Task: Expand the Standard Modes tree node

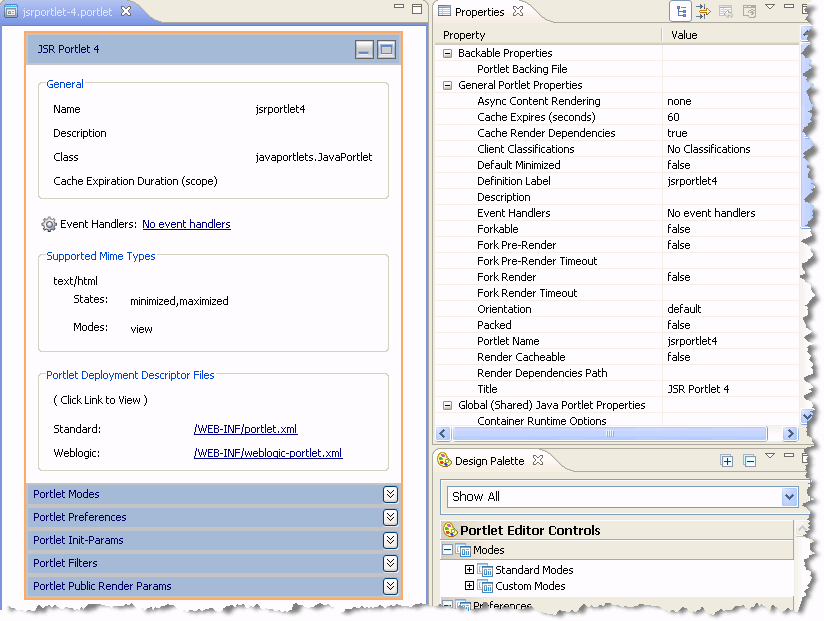Action: point(469,570)
